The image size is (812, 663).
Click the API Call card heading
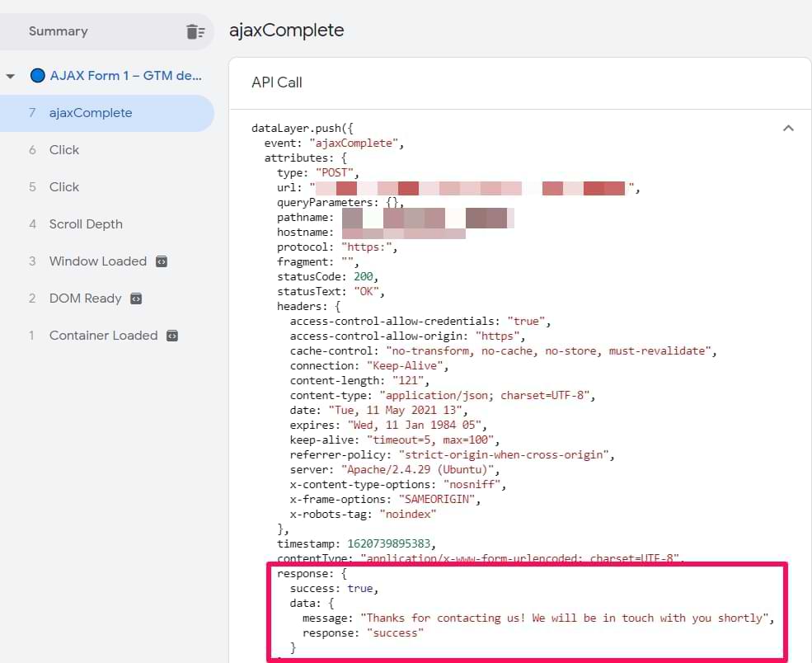(277, 82)
